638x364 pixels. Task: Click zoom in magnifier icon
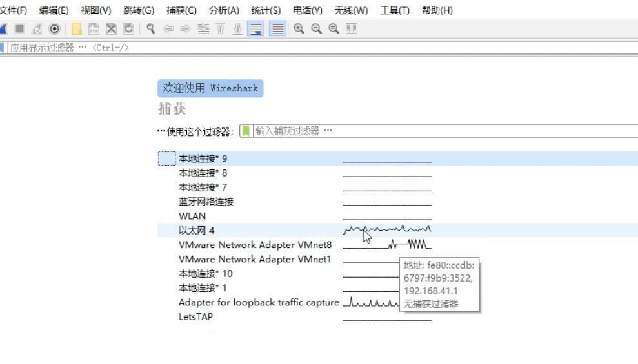[299, 29]
